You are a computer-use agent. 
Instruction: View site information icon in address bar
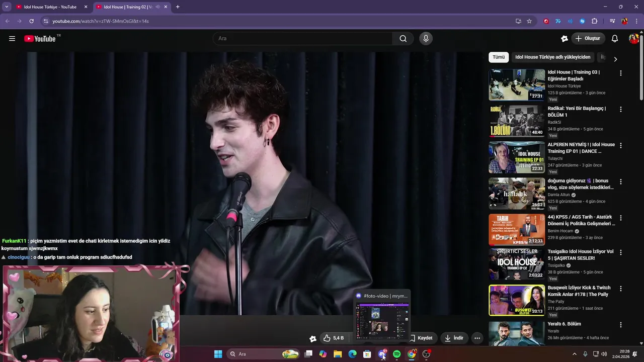click(46, 21)
